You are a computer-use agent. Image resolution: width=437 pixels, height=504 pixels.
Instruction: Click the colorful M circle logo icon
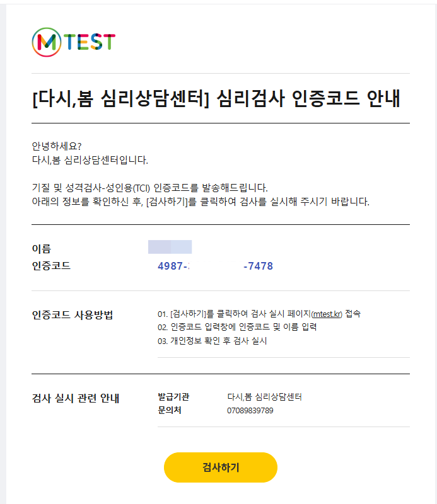pos(45,42)
